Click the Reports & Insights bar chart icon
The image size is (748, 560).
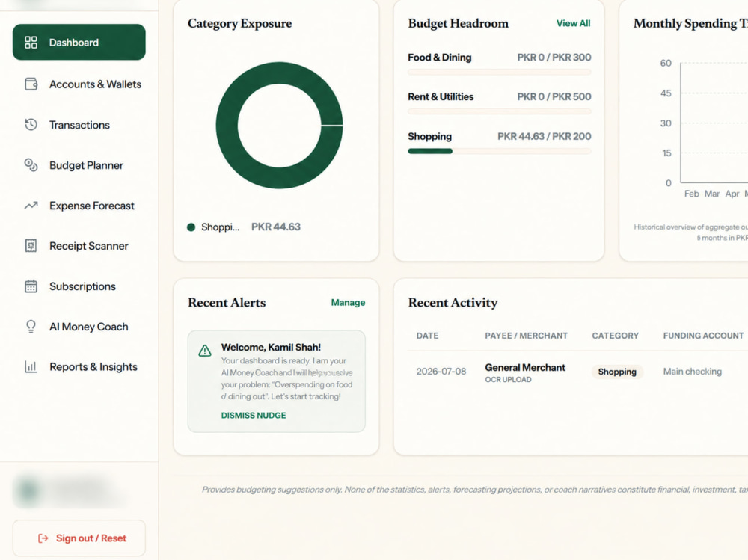click(31, 367)
